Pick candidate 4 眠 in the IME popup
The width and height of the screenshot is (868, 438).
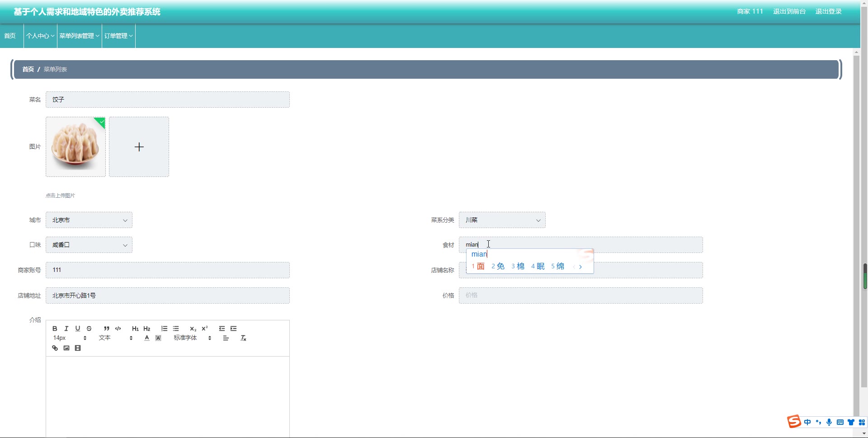(538, 267)
